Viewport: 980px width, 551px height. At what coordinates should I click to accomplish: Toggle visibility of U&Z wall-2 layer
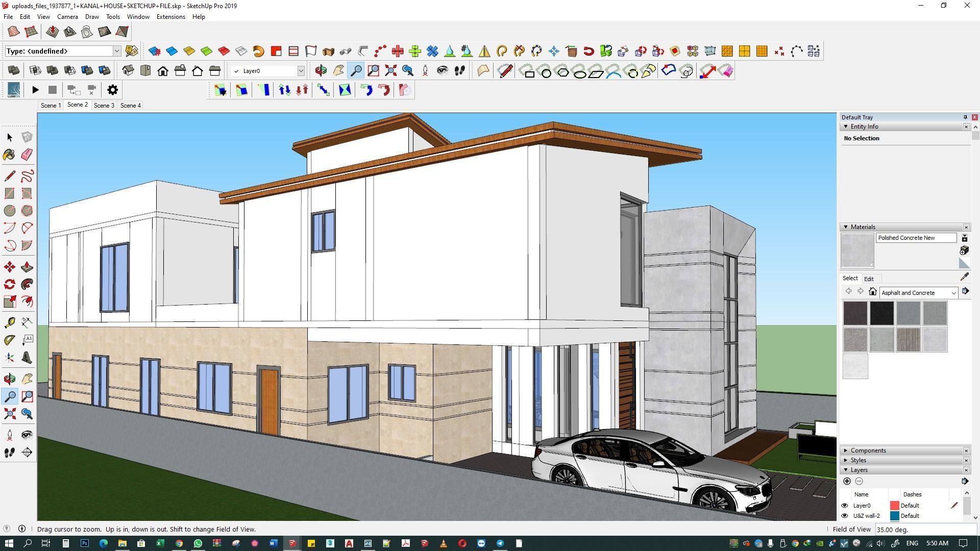click(845, 516)
